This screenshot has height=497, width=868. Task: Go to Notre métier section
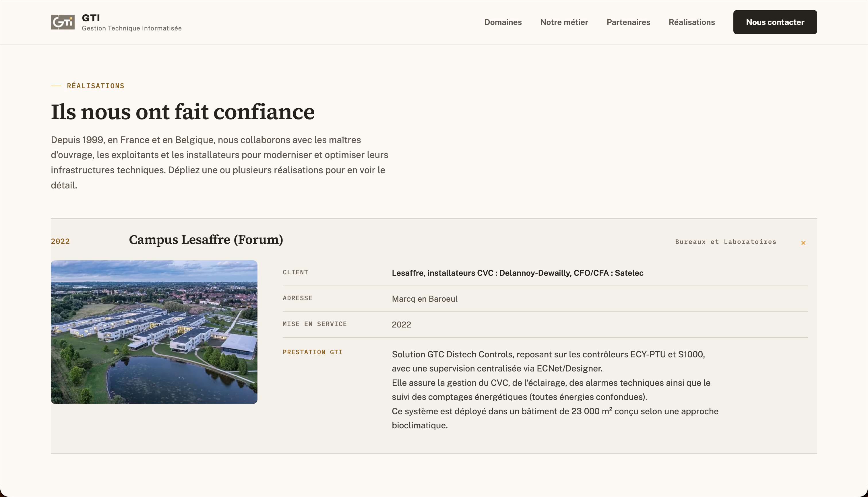tap(564, 22)
